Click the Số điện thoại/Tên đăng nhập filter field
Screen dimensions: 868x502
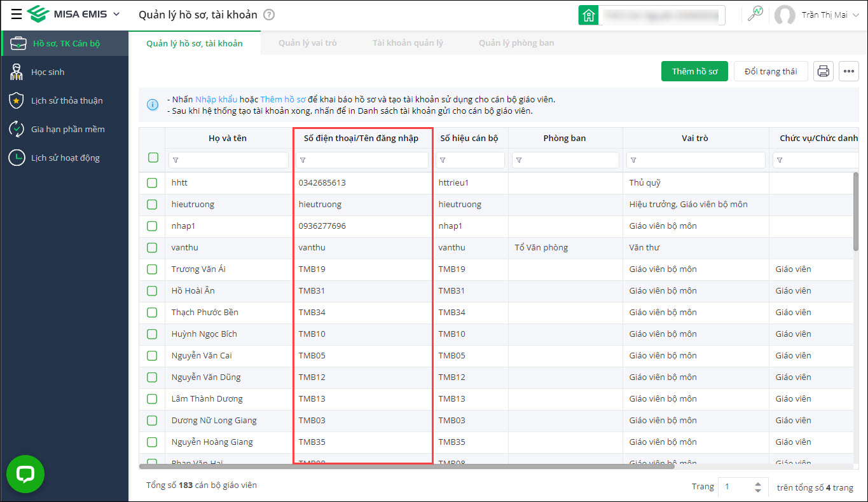[362, 160]
